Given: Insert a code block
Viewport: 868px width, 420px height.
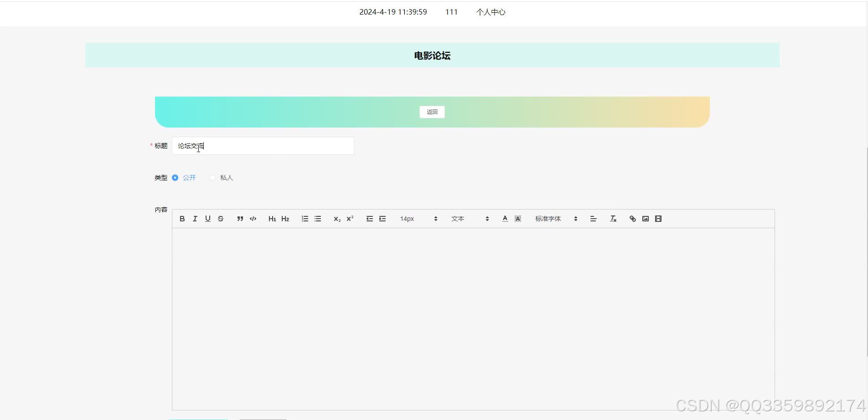Looking at the screenshot, I should click(x=253, y=219).
